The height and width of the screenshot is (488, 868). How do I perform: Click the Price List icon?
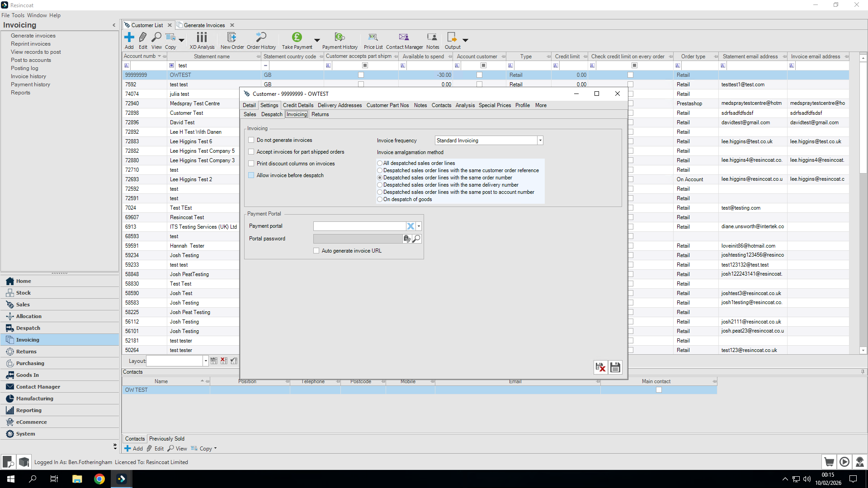(373, 38)
